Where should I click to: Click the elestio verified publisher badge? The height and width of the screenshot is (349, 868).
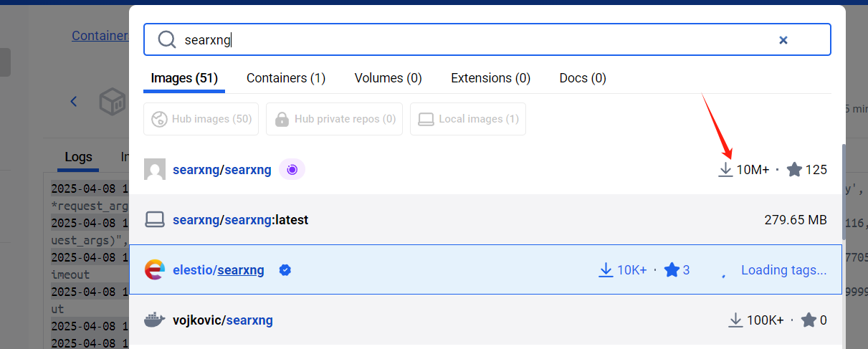(285, 270)
